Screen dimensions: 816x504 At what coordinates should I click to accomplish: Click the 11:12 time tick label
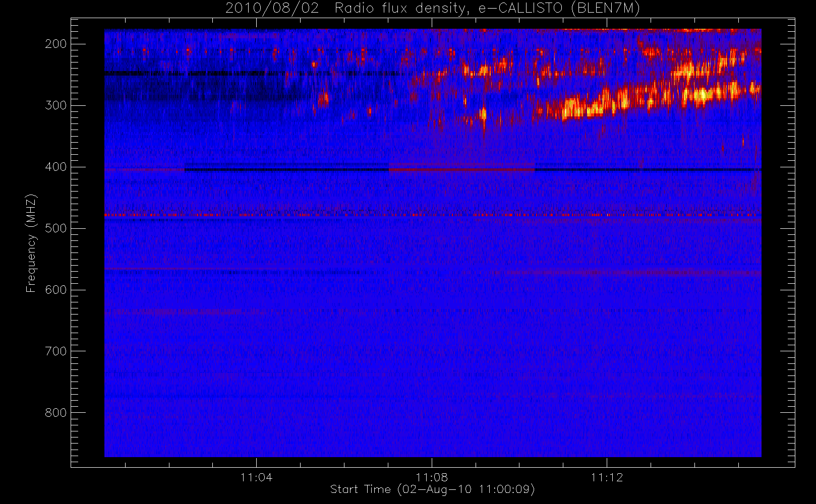(607, 477)
